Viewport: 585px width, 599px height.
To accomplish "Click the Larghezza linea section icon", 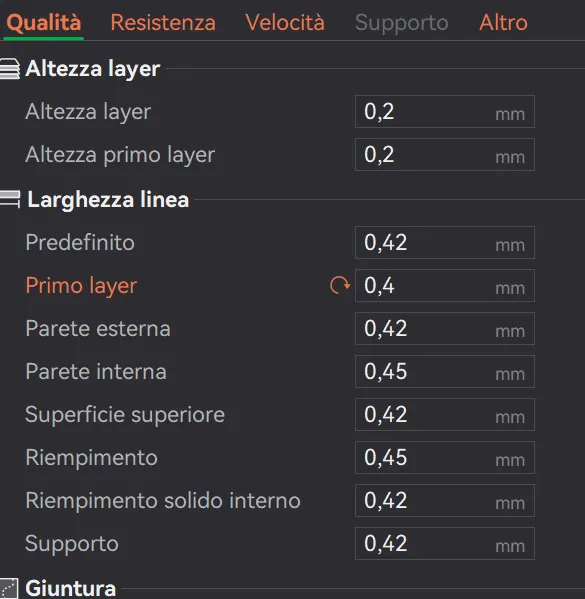I will (10, 199).
